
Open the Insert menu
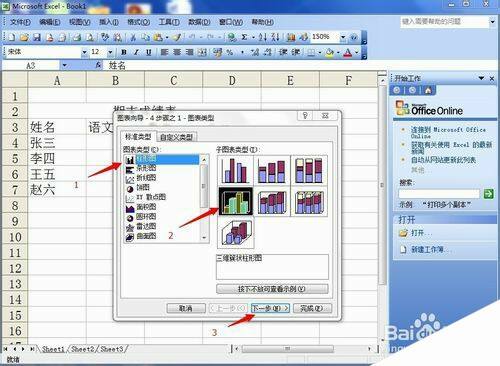coord(109,22)
